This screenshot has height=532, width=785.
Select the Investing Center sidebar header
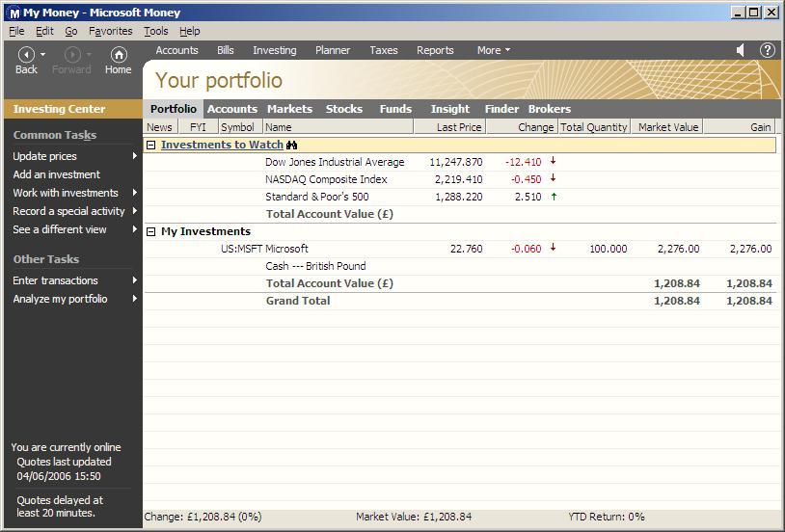tap(73, 109)
